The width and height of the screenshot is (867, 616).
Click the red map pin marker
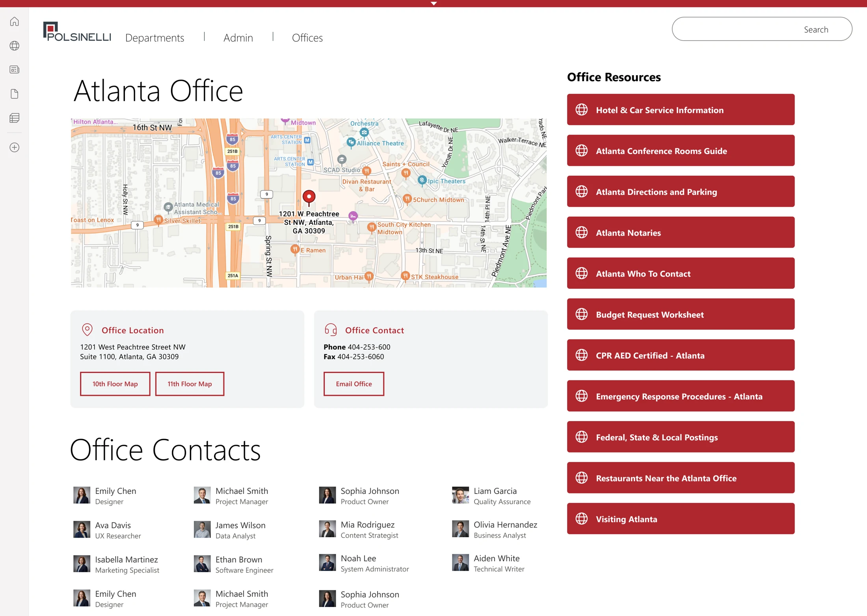309,198
